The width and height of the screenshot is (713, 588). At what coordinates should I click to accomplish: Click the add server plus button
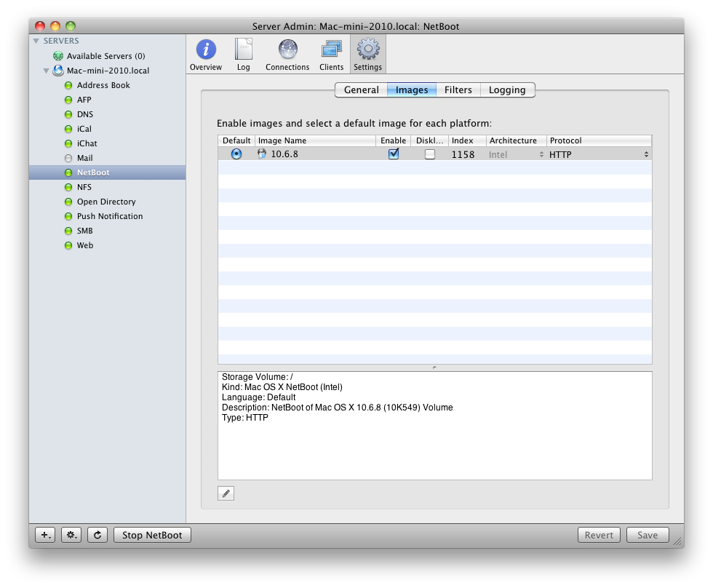(x=45, y=535)
